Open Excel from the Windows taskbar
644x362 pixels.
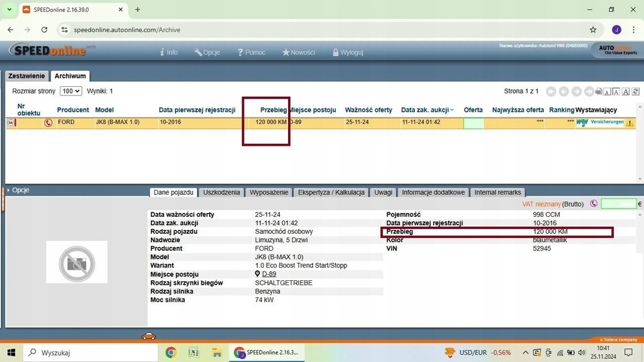194,353
